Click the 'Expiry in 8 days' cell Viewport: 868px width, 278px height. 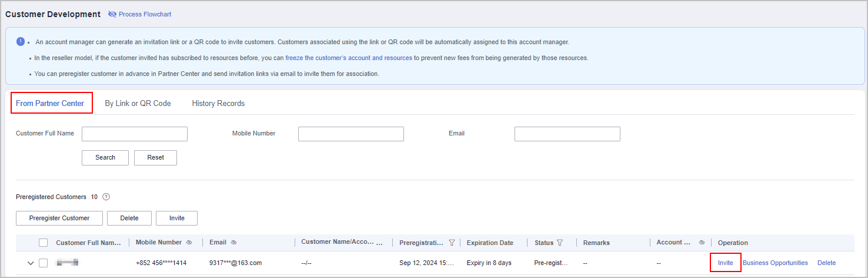click(x=489, y=263)
